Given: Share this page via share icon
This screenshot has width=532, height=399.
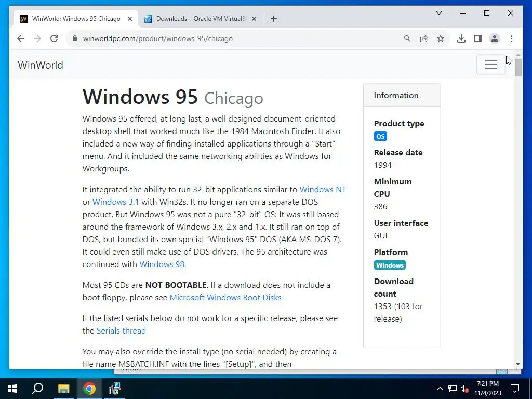Looking at the screenshot, I should coord(424,38).
